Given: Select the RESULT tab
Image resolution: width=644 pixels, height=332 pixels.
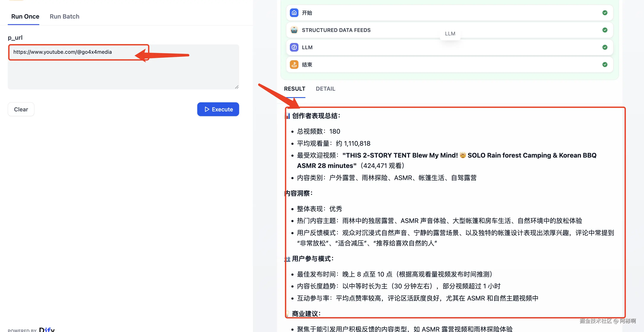Looking at the screenshot, I should pos(295,89).
